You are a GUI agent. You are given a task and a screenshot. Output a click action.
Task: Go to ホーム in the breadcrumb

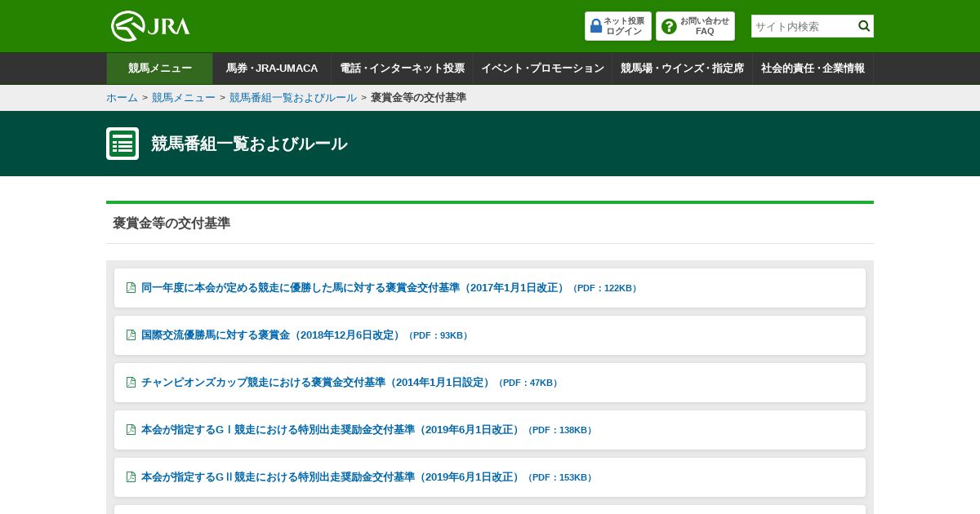click(122, 98)
